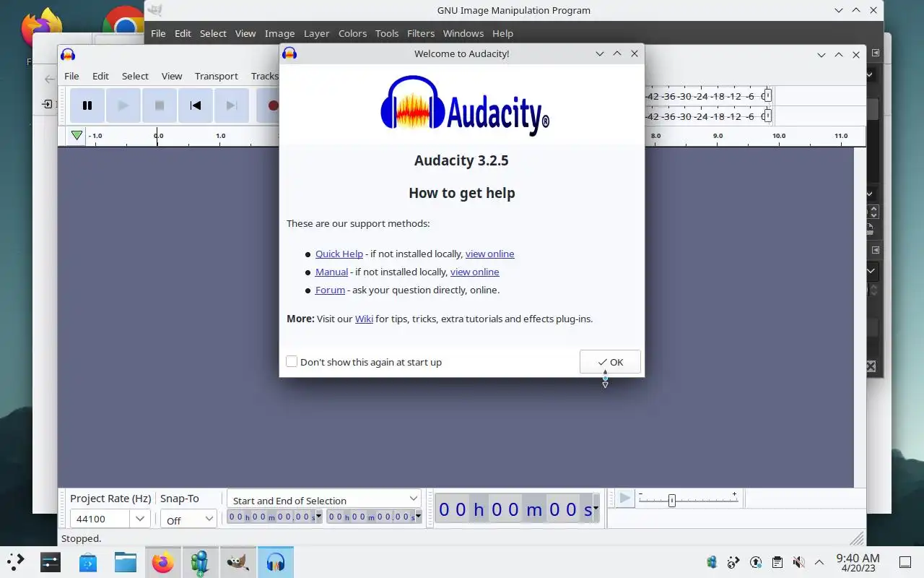Switch to Firefox in the taskbar
The image size is (924, 578).
163,561
